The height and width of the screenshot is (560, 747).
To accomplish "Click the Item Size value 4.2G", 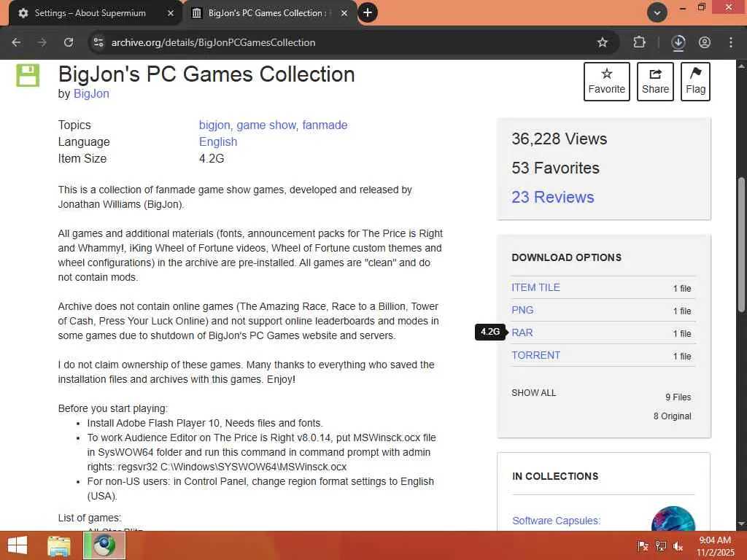I will click(x=212, y=158).
